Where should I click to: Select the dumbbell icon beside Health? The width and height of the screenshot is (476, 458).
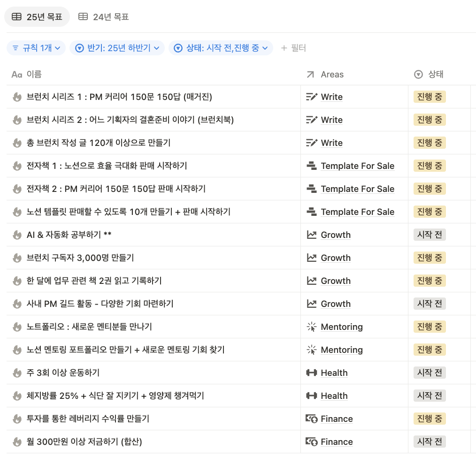[x=311, y=373]
